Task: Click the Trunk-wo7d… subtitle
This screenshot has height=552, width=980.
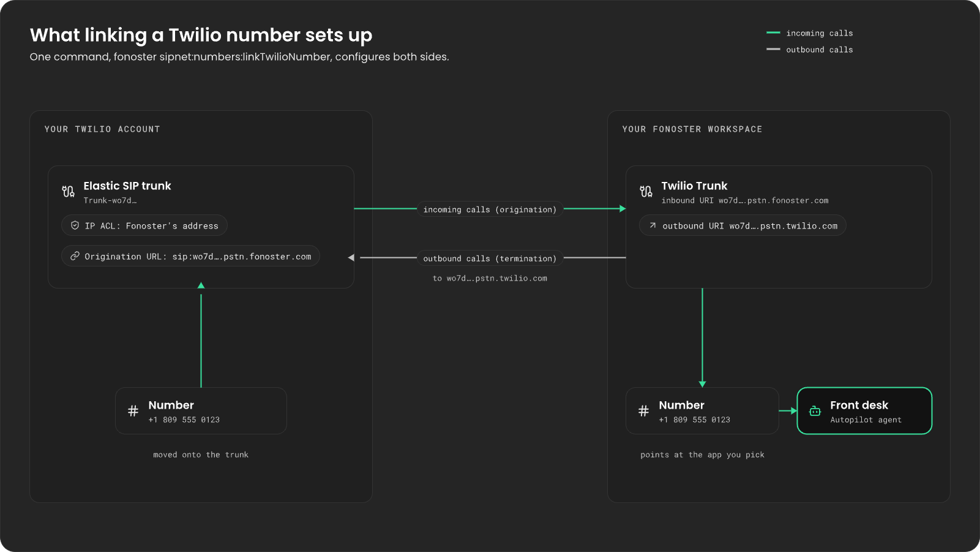Action: [110, 200]
